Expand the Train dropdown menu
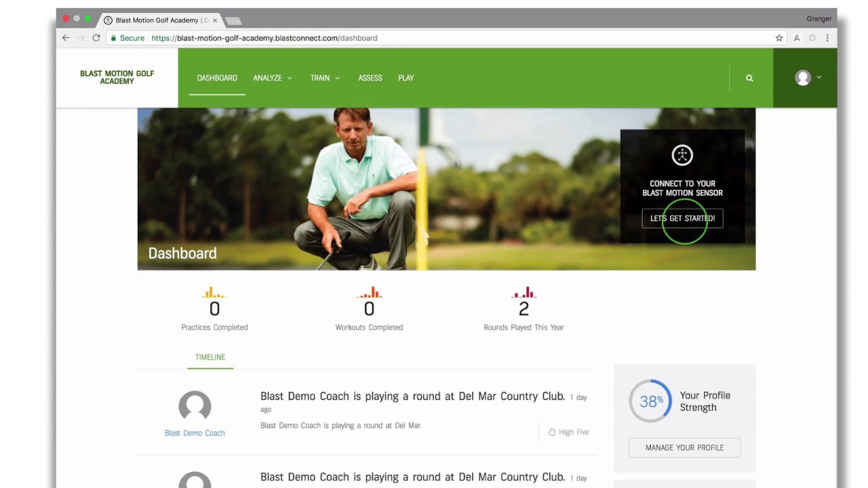This screenshot has width=868, height=488. (325, 78)
